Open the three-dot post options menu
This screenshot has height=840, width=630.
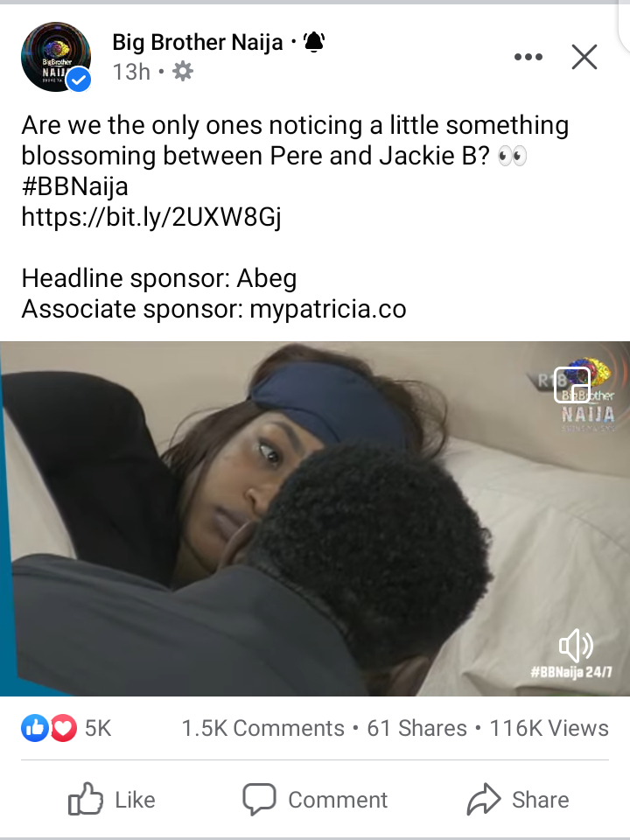pyautogui.click(x=528, y=57)
